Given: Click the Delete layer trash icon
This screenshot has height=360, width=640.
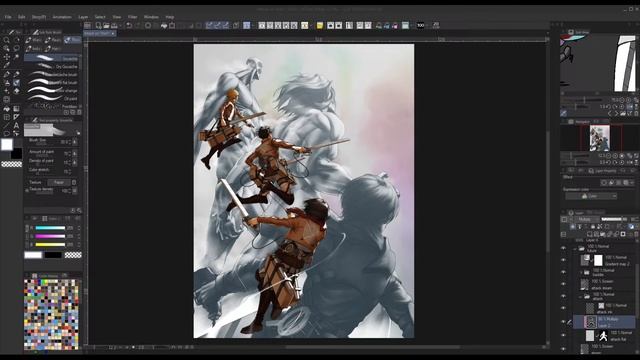Looking at the screenshot, I should point(637,234).
